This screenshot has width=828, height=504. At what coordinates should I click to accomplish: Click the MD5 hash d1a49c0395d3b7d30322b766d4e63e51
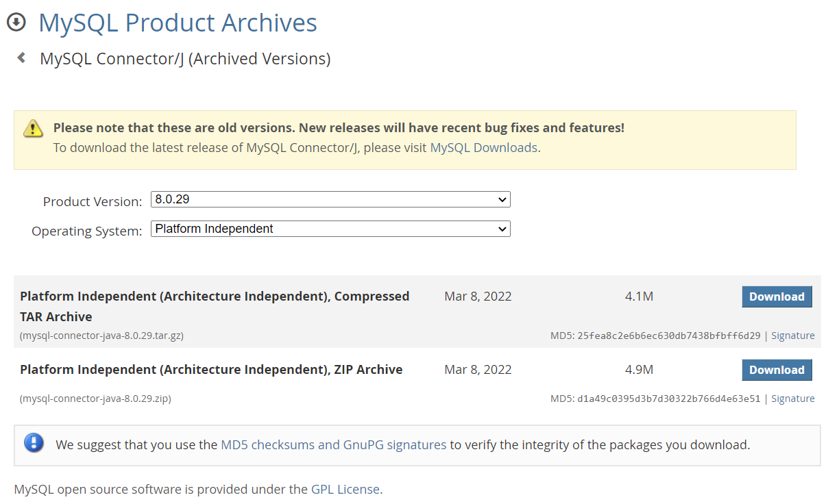669,399
